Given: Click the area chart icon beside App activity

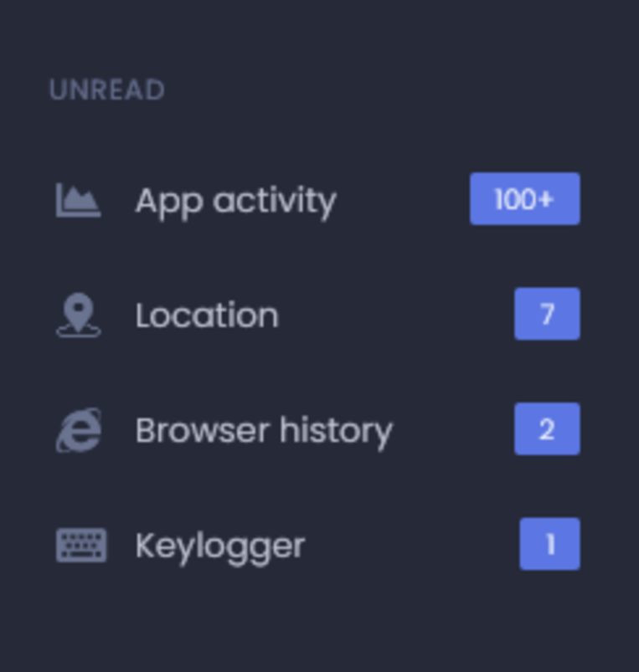Looking at the screenshot, I should click(79, 200).
